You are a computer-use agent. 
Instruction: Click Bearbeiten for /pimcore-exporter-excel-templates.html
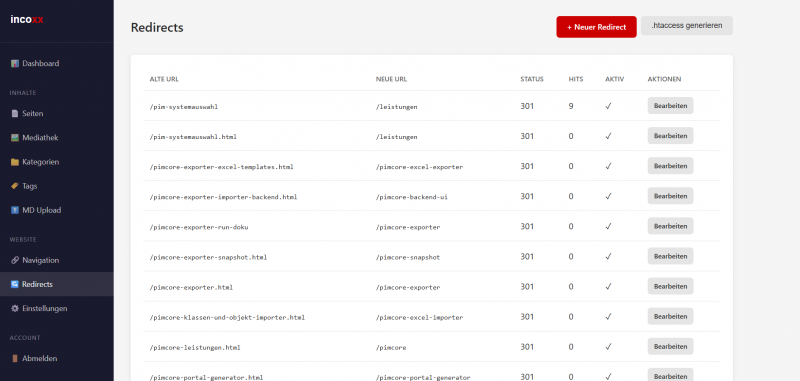pos(670,166)
